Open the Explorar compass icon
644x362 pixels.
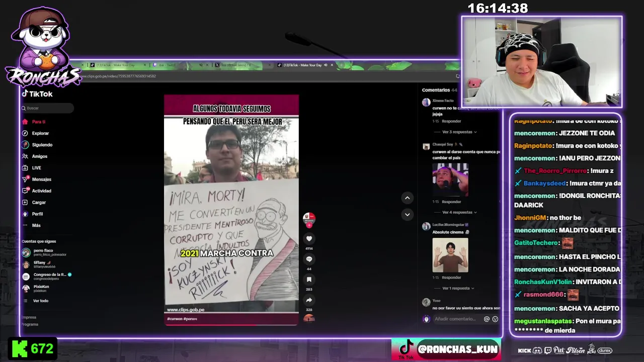25,133
